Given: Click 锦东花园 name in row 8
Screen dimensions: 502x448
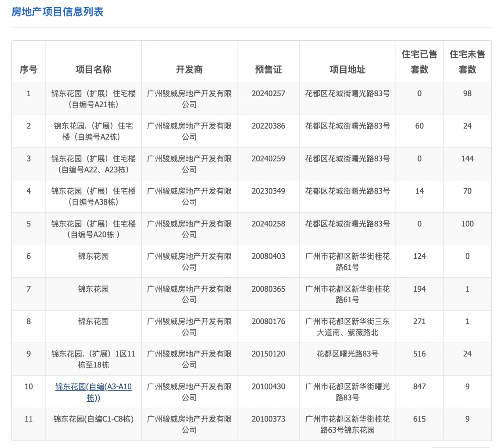Looking at the screenshot, I should click(93, 322).
